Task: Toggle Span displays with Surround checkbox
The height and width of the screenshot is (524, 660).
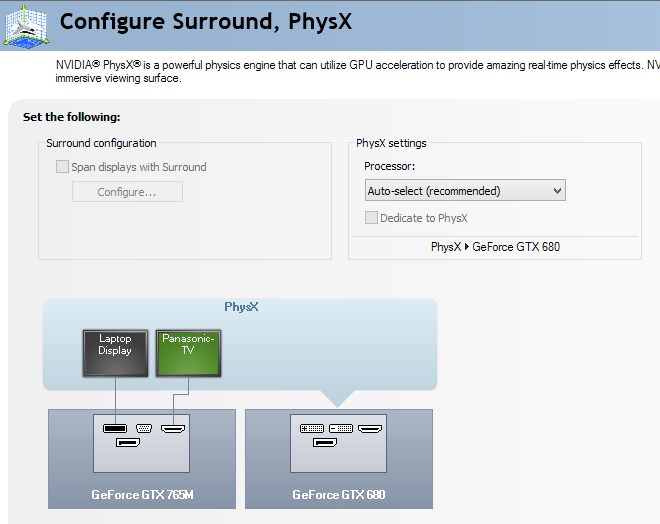Action: (62, 167)
